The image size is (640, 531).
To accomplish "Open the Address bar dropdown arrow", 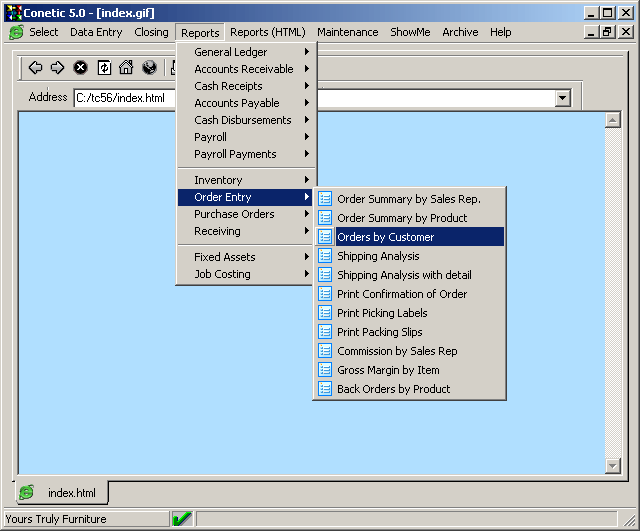I will coord(562,98).
